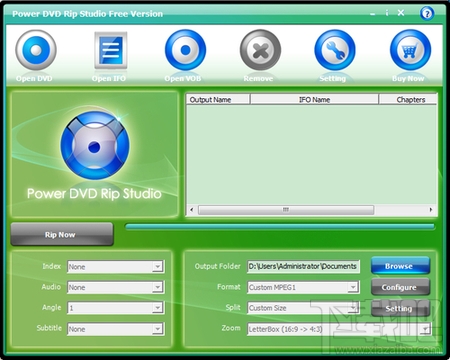450x360 pixels.
Task: Expand the Index dropdown
Action: point(157,267)
